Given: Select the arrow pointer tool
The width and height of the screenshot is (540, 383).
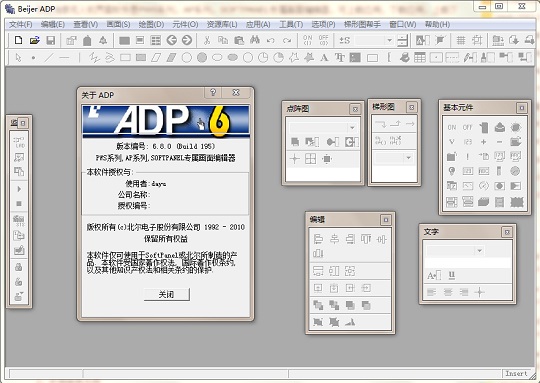Looking at the screenshot, I should coord(18,58).
